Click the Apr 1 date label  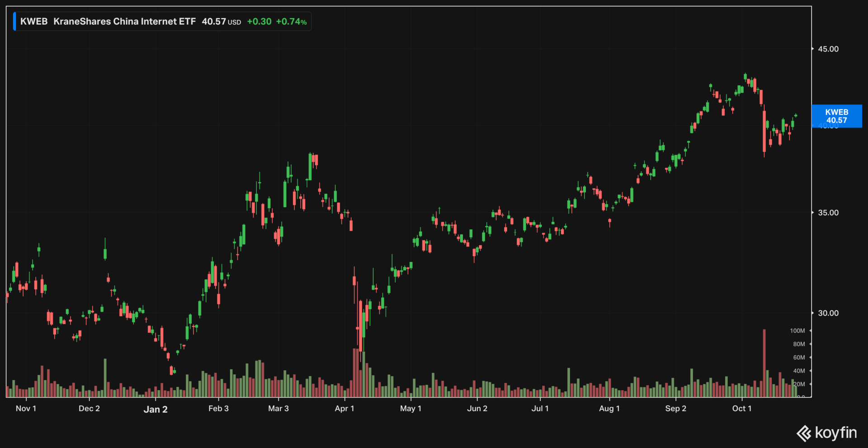click(344, 408)
